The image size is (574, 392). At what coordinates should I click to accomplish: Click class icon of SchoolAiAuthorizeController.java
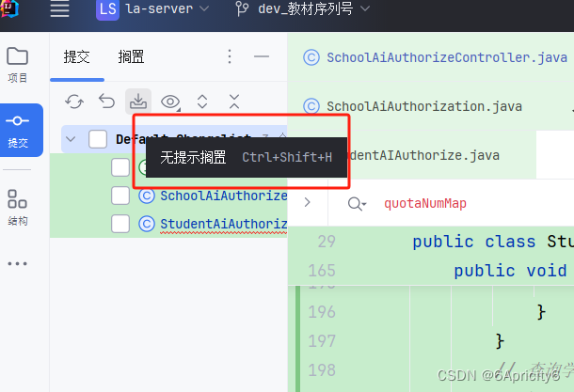[x=311, y=57]
